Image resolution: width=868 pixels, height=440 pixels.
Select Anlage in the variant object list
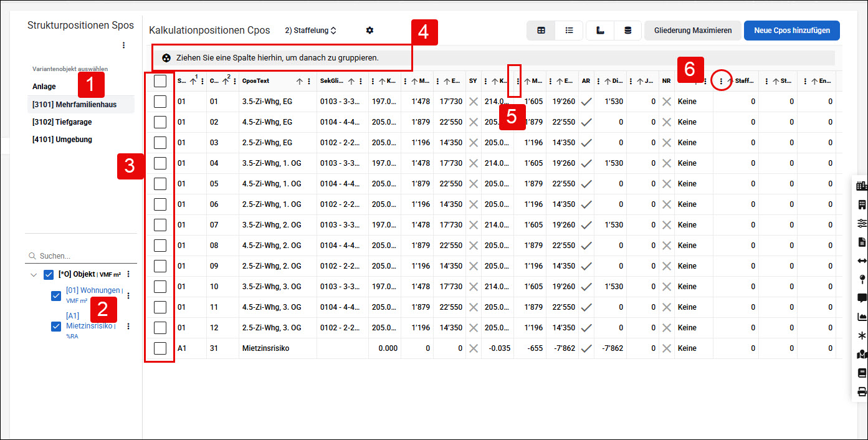coord(44,87)
